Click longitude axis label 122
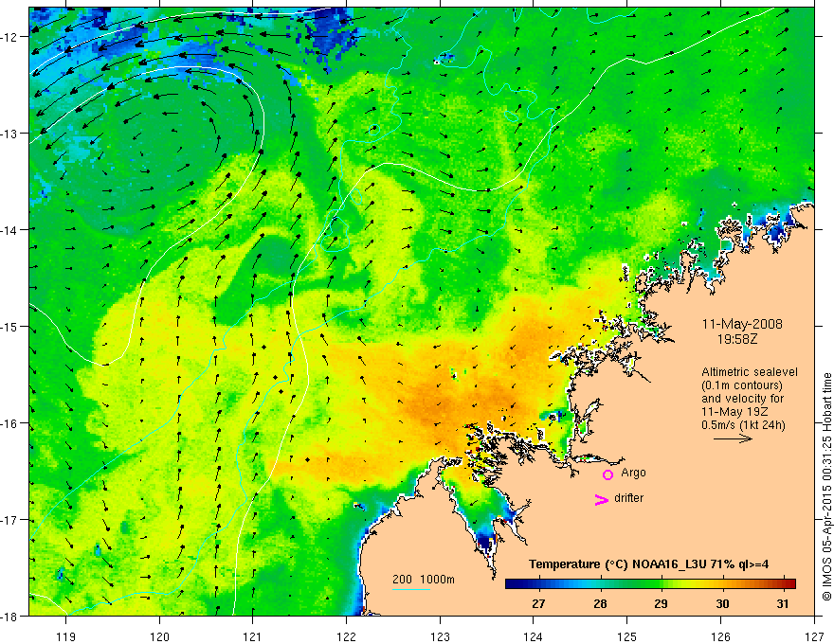 click(346, 636)
